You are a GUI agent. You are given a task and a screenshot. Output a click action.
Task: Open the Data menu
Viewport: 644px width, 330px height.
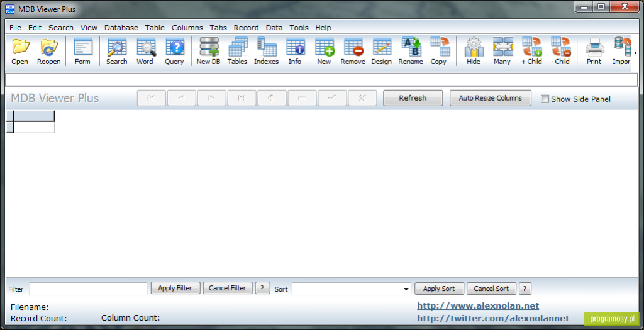274,28
